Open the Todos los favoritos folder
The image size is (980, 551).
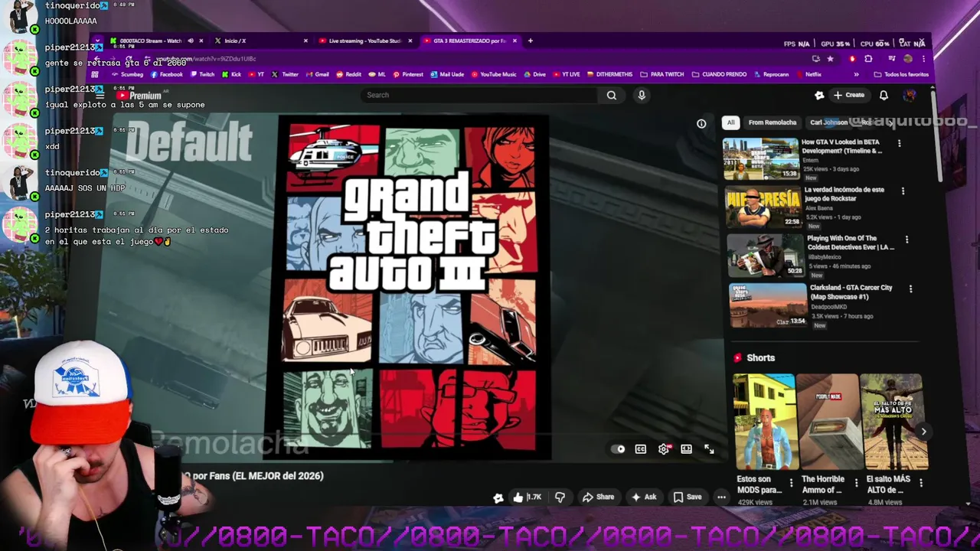click(901, 74)
